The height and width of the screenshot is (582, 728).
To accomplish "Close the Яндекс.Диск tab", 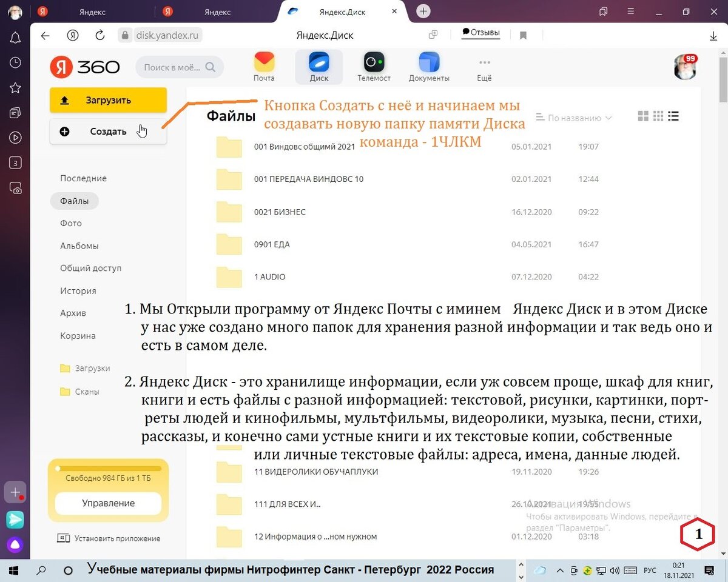I will click(395, 12).
